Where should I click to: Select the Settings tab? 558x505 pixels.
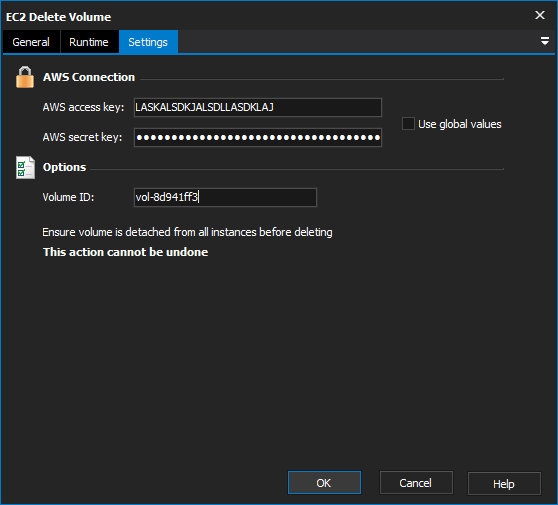tap(148, 42)
